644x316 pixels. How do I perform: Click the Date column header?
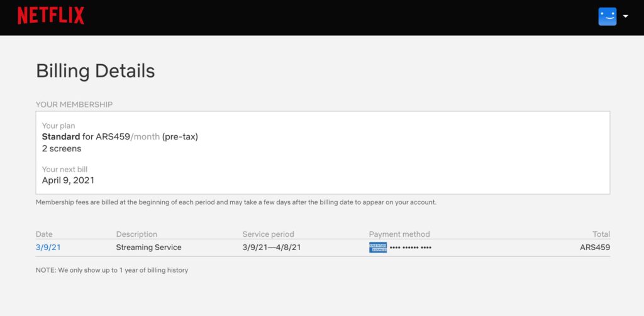point(44,234)
